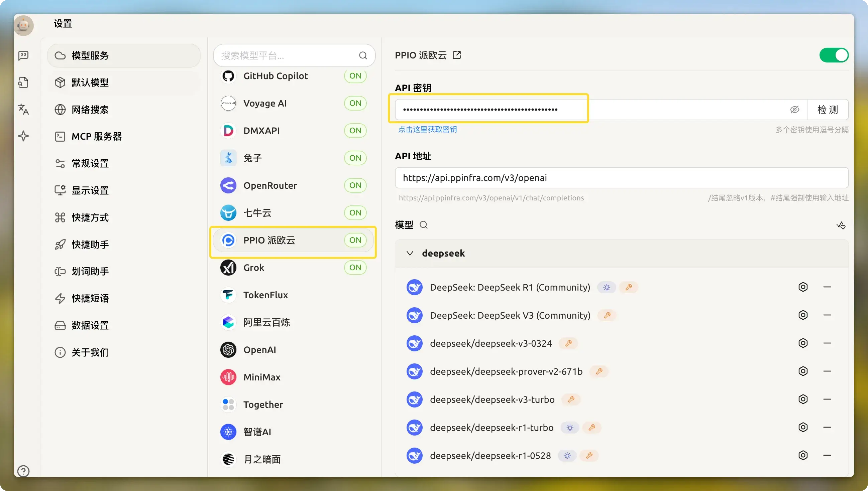Click the 检测 button to check API key

pos(827,110)
